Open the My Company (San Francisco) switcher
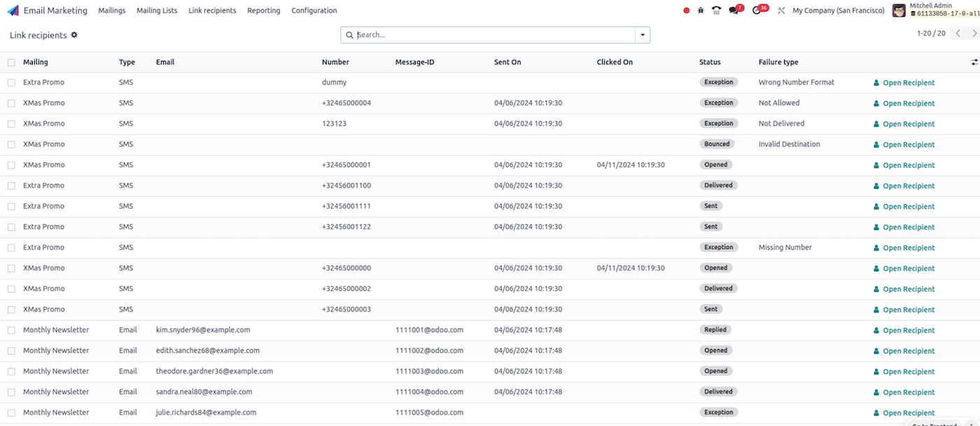Viewport: 980px width, 426px height. click(x=838, y=10)
